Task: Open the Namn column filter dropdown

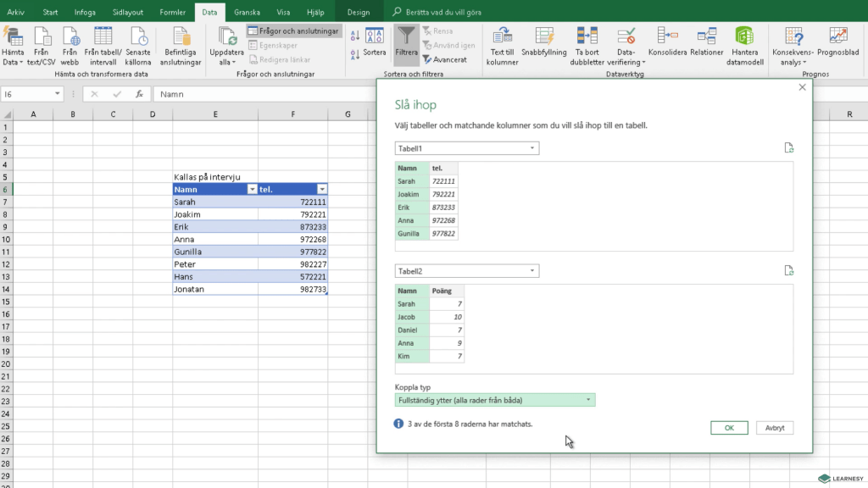Action: (252, 190)
